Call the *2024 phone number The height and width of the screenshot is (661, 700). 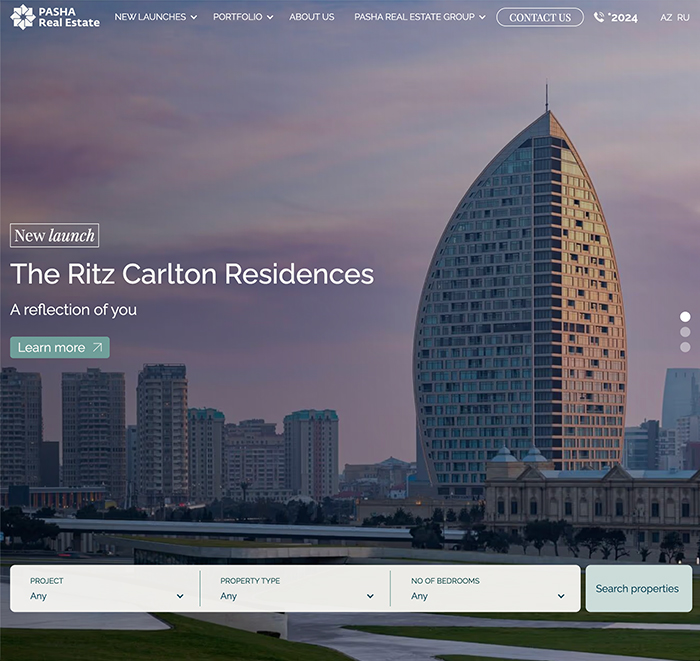(x=623, y=18)
